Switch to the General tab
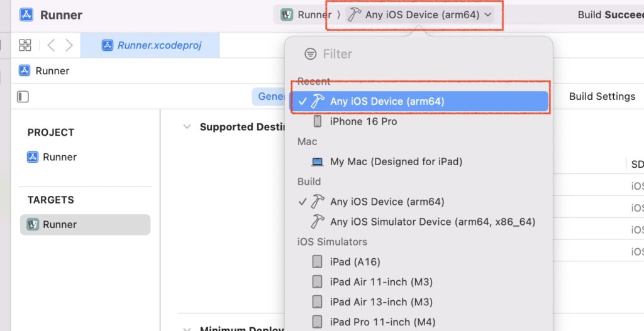 coord(269,96)
